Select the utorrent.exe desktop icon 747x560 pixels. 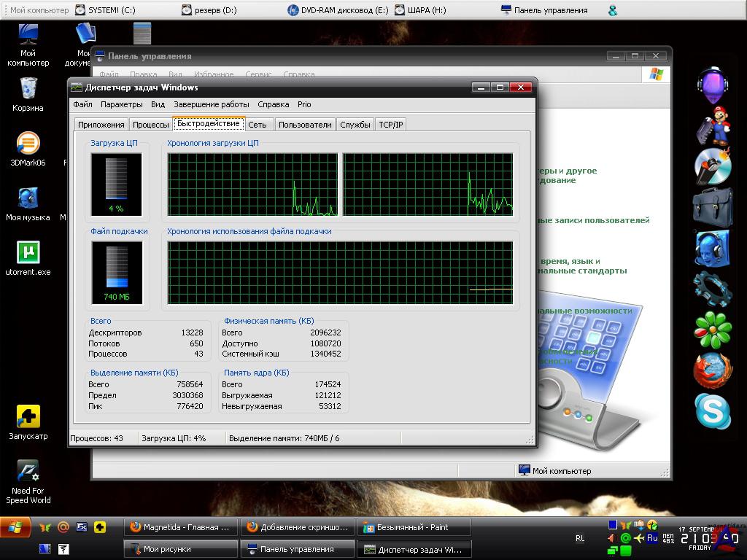28,253
